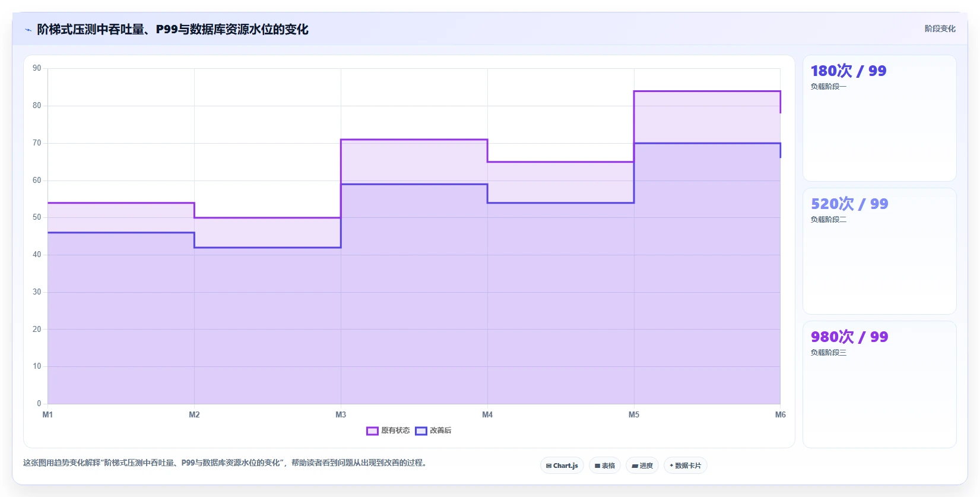The image size is (980, 497).
Task: Toggle the 原有状态 legend entry
Action: click(x=388, y=430)
